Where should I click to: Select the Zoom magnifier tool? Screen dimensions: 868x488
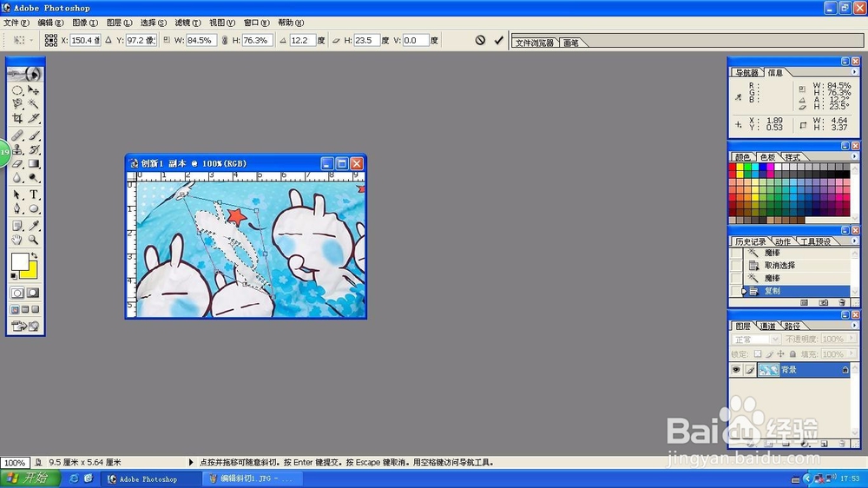[34, 240]
